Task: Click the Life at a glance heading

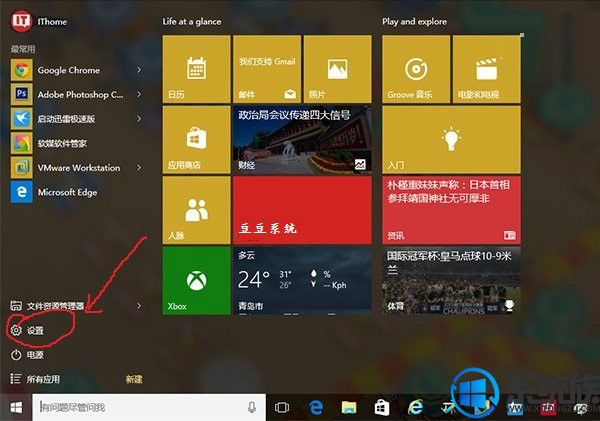Action: pyautogui.click(x=192, y=22)
